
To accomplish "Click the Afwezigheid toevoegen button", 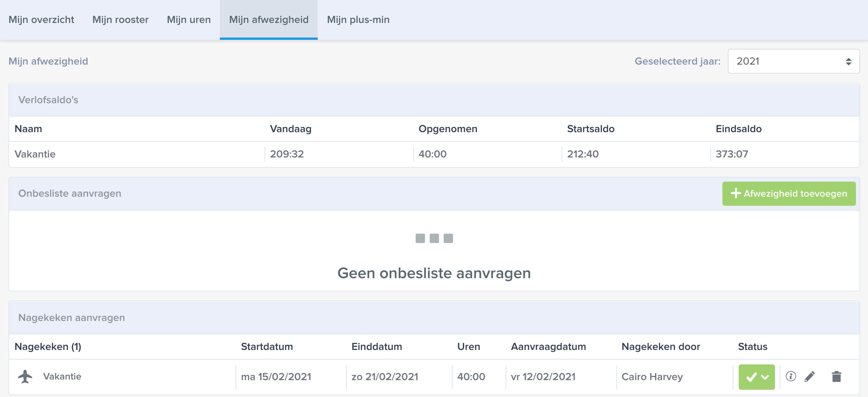I will (789, 193).
